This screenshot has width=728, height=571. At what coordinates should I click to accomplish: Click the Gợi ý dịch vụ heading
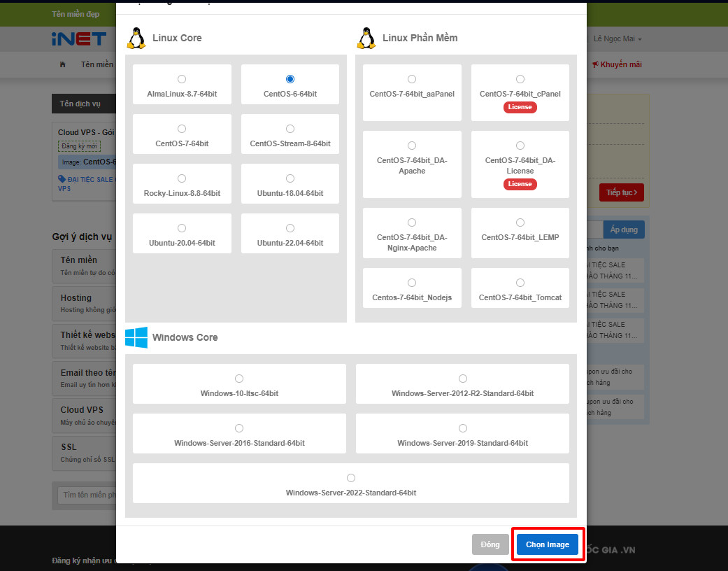point(82,237)
